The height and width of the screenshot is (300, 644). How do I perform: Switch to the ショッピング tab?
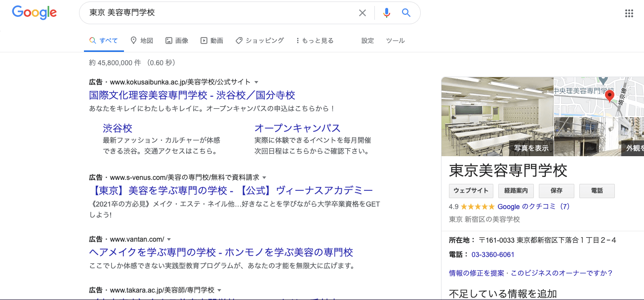[x=260, y=41]
